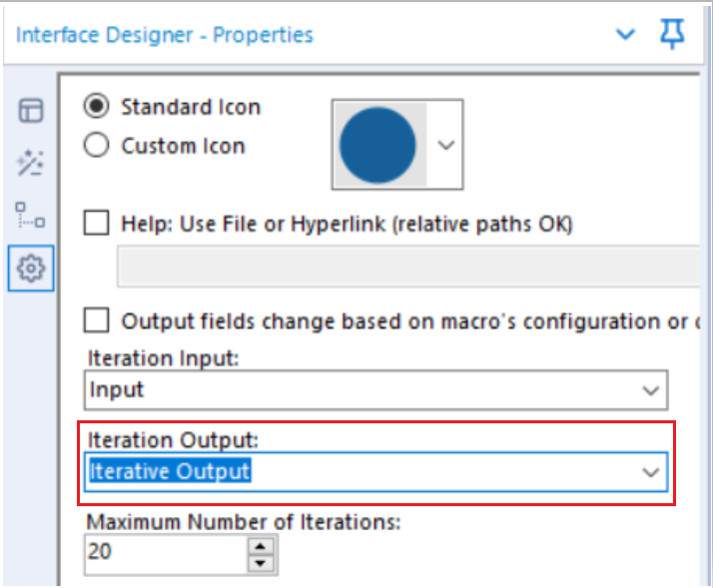Select the Custom Icon radio button
This screenshot has height=588, width=713.
(97, 145)
